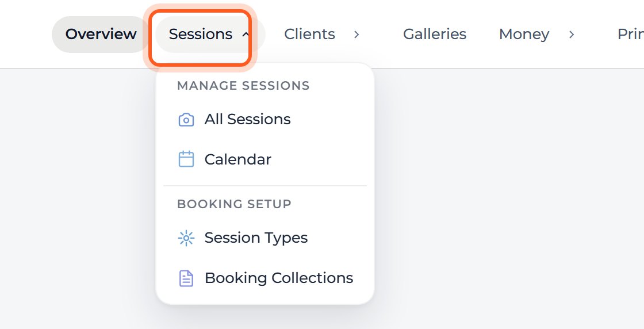The height and width of the screenshot is (329, 644).
Task: Open the Money navigation item
Action: (x=524, y=34)
